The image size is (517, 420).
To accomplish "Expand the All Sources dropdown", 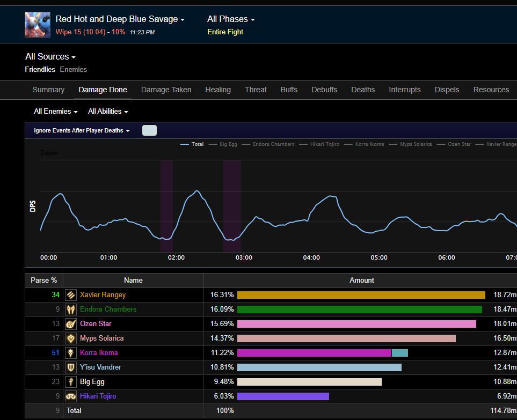I will tap(50, 57).
